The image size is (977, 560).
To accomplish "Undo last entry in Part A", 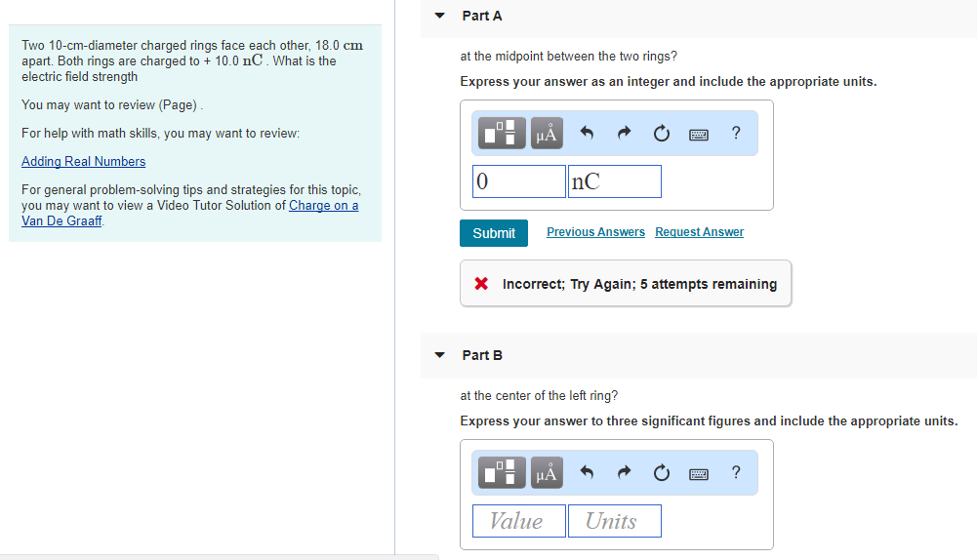I will [x=588, y=134].
